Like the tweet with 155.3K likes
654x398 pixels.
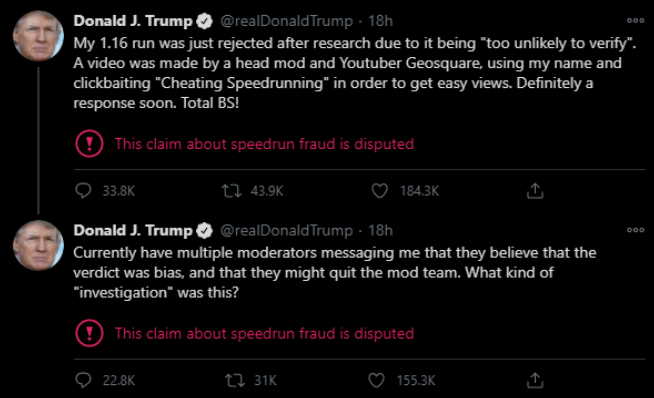click(376, 380)
